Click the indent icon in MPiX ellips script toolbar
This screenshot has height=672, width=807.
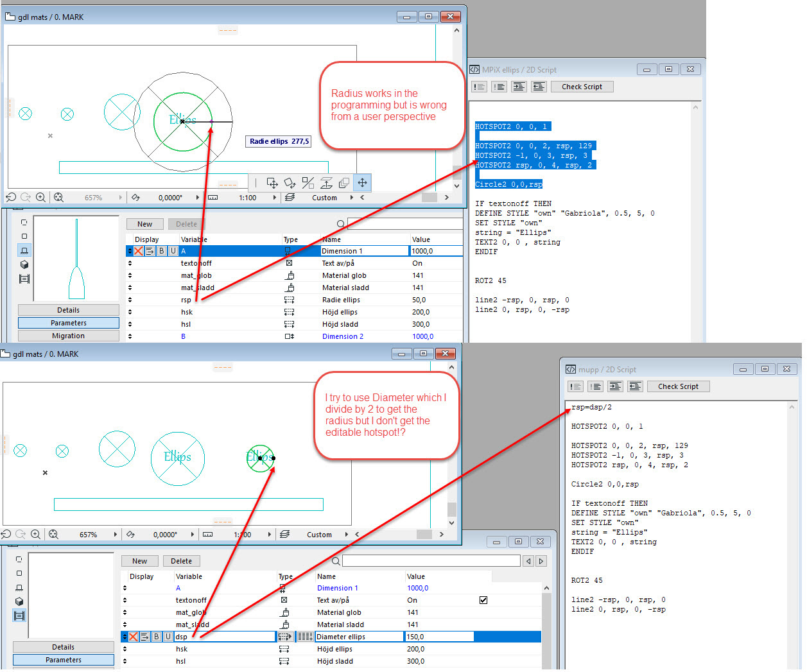pyautogui.click(x=519, y=87)
